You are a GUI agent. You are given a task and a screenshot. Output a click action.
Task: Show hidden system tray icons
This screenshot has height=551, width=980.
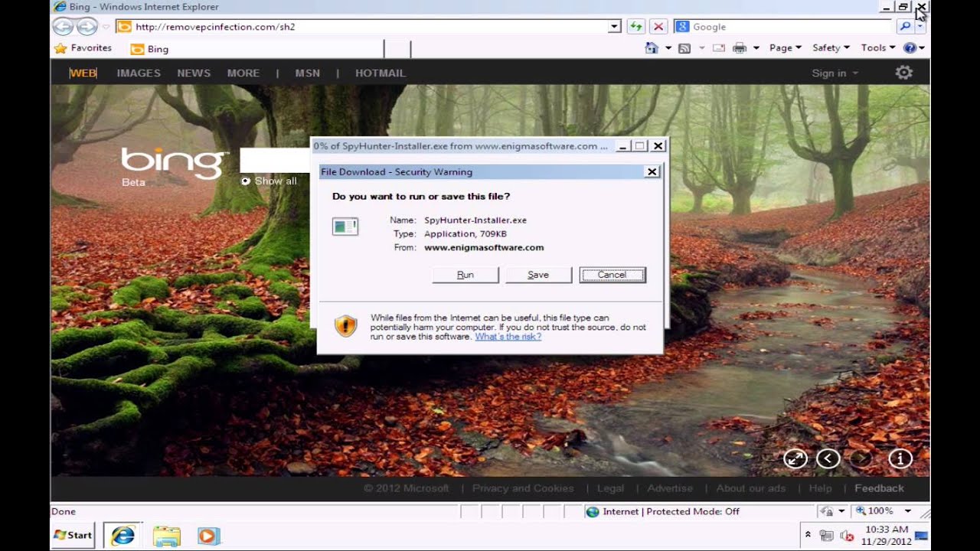[808, 535]
